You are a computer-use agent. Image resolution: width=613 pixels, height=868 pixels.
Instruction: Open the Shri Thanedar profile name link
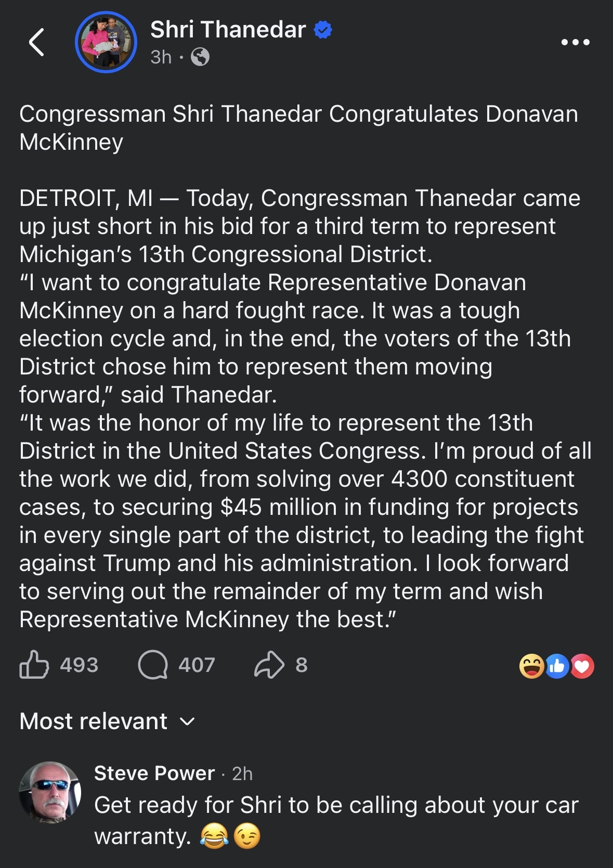point(228,30)
